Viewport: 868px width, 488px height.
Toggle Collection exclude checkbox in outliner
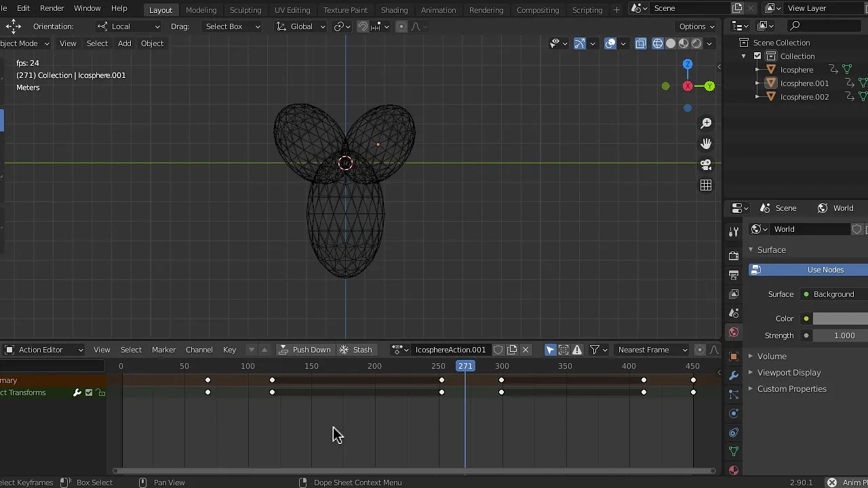pyautogui.click(x=757, y=56)
